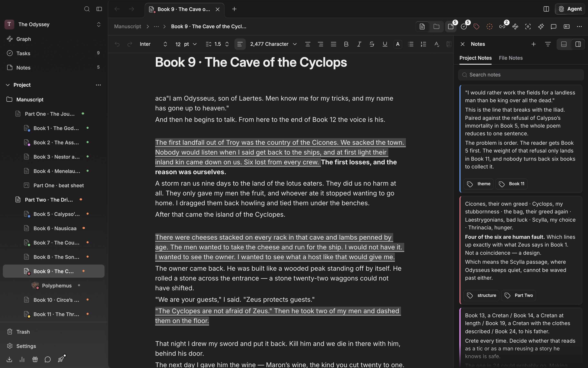Open the red tag icon in header

477,26
